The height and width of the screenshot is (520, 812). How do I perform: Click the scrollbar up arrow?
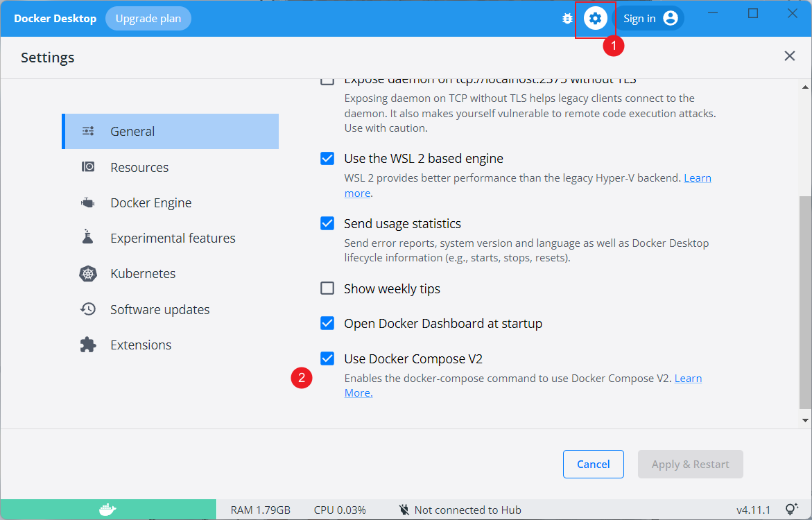(805, 87)
